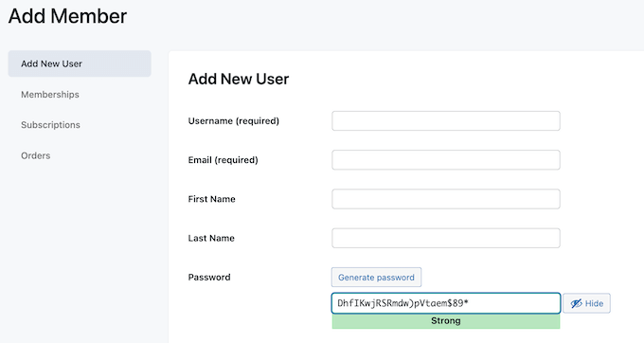Go to Subscriptions section
Image resolution: width=644 pixels, height=343 pixels.
coord(50,125)
